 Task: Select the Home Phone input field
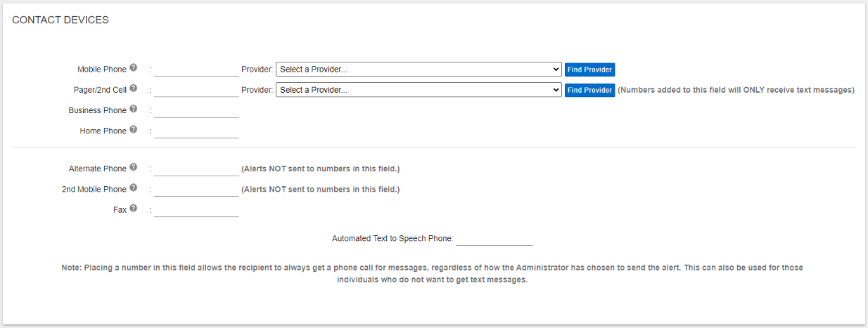[x=196, y=131]
